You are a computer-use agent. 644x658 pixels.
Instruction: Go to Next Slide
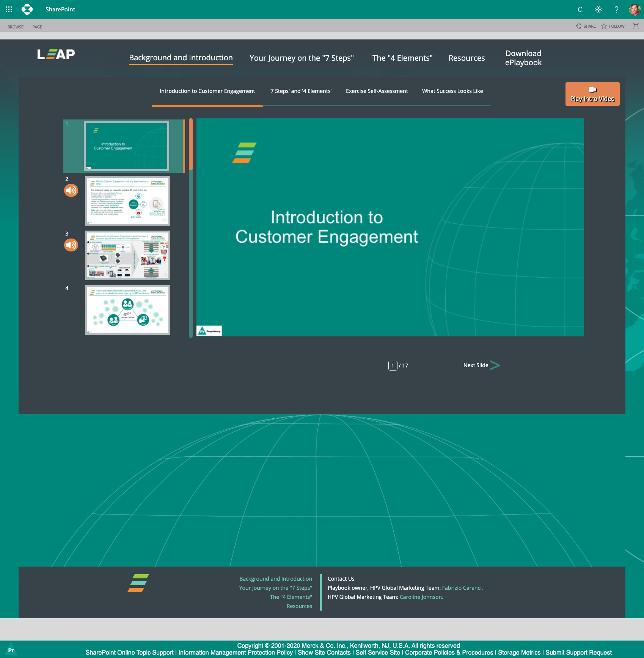tap(481, 365)
